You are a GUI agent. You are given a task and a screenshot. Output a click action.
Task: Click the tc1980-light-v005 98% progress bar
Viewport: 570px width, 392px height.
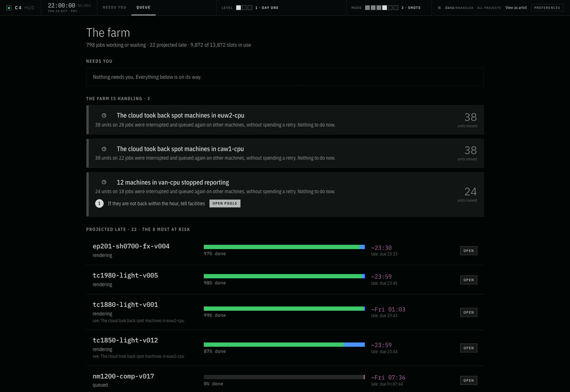pyautogui.click(x=284, y=276)
